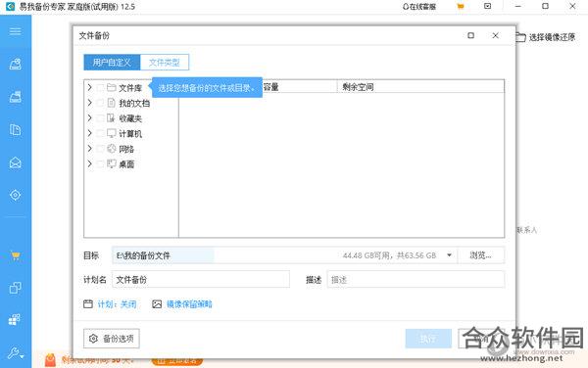588x368 pixels.
Task: Check the 收藏夹 checkbox
Action: (100, 118)
